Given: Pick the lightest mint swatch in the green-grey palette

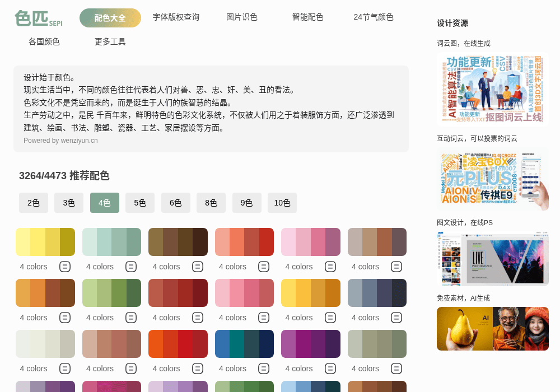Looking at the screenshot, I should [x=89, y=242].
